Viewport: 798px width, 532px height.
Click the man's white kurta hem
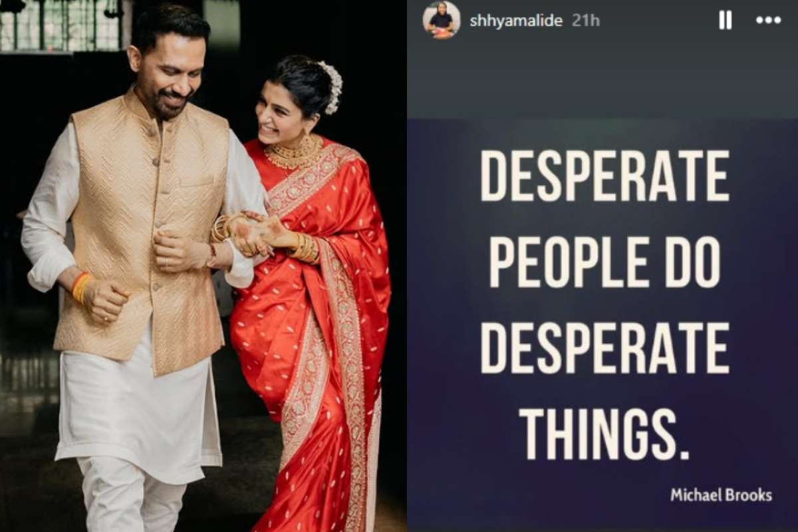136,459
